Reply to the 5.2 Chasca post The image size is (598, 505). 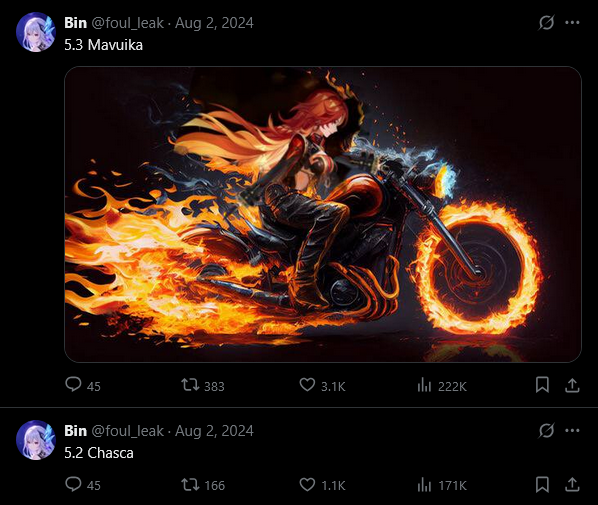(83, 484)
